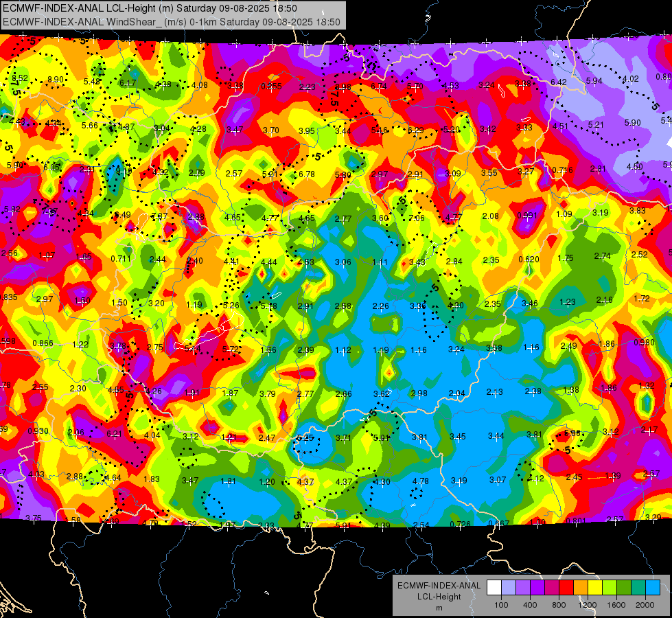Select the map value 5.88
672x618 pixels.
point(572,433)
